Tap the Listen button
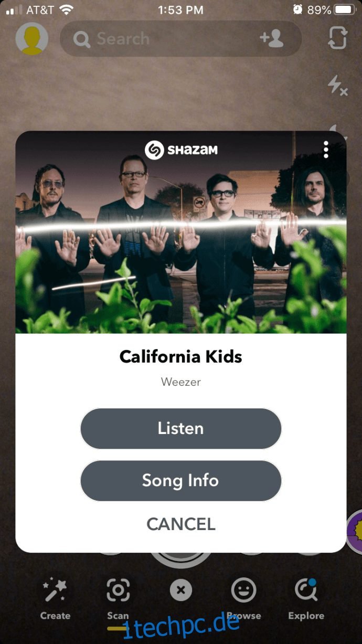 click(x=181, y=428)
